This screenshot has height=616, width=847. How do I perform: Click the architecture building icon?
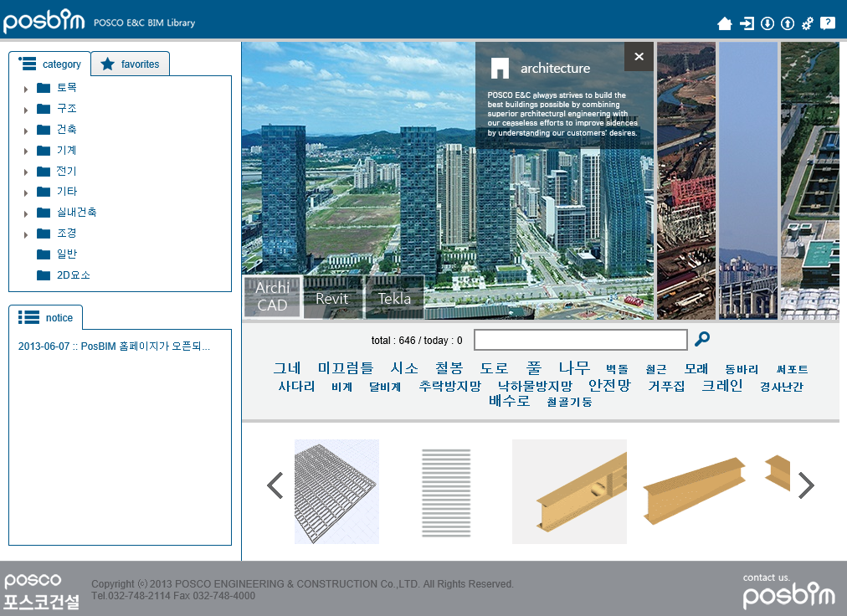[x=500, y=68]
